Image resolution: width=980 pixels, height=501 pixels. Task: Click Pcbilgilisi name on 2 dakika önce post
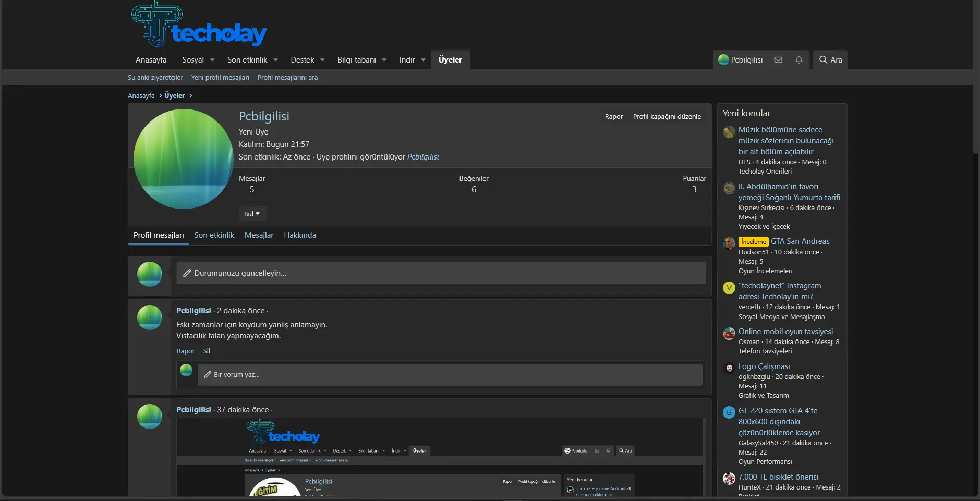tap(193, 311)
